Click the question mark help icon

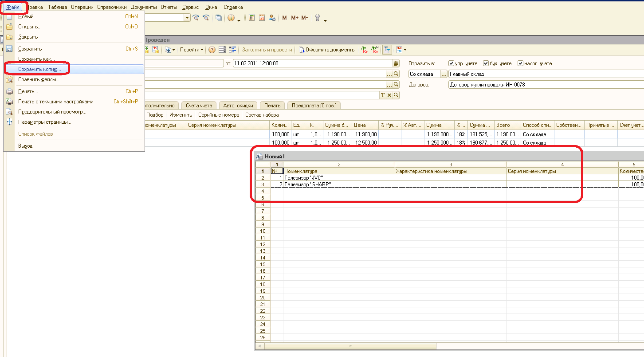[x=212, y=49]
